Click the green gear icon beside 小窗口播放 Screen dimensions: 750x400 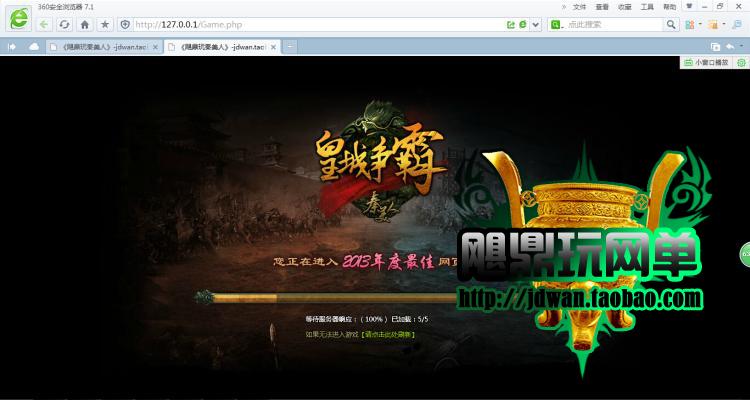(741, 62)
